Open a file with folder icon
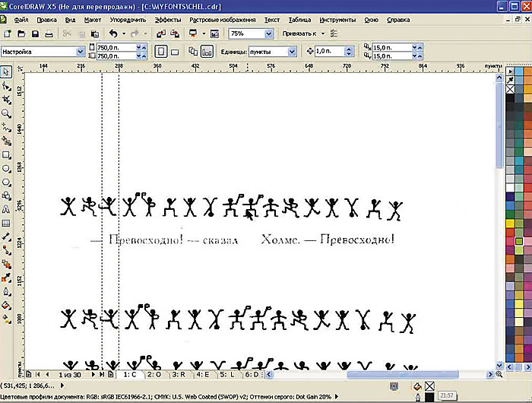 click(x=21, y=33)
